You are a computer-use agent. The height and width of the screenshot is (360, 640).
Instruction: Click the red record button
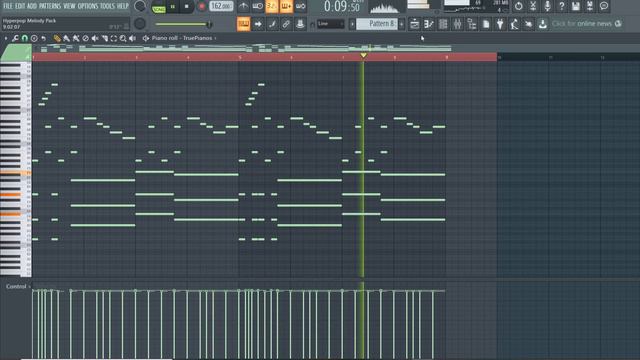click(201, 7)
